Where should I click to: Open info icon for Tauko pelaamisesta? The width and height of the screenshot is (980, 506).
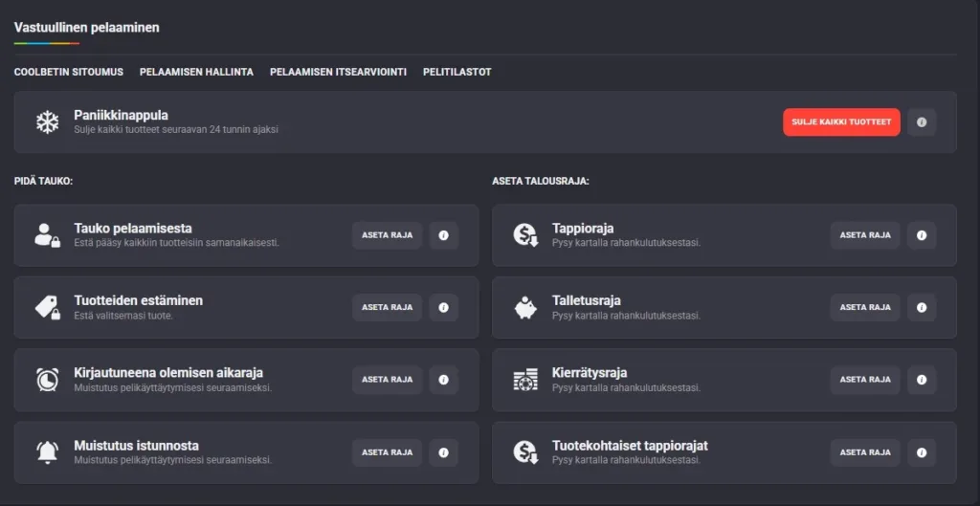(x=444, y=235)
